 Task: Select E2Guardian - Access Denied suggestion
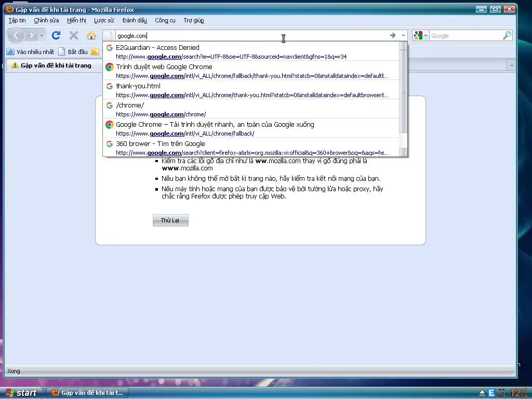click(x=251, y=51)
